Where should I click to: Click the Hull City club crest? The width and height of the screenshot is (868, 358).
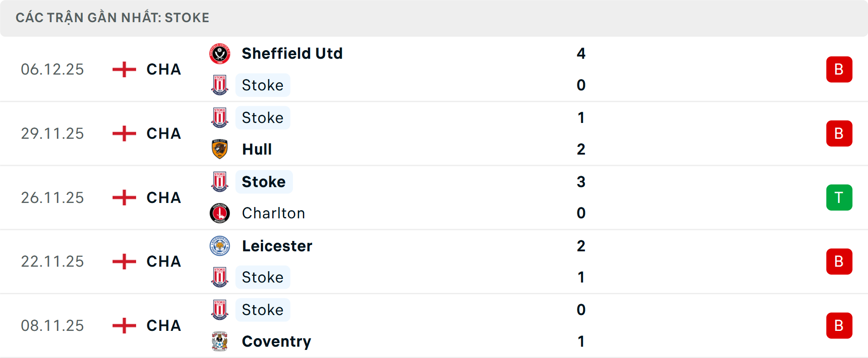point(220,149)
